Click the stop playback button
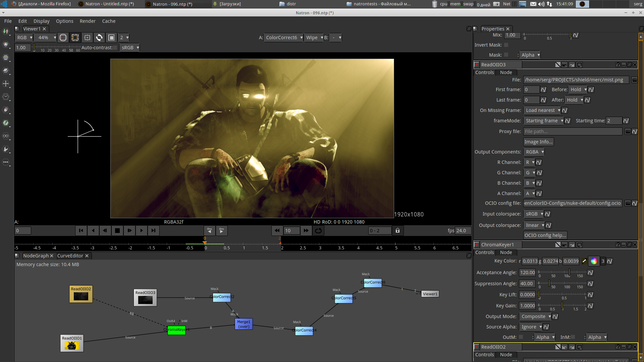This screenshot has width=644, height=362. [117, 231]
